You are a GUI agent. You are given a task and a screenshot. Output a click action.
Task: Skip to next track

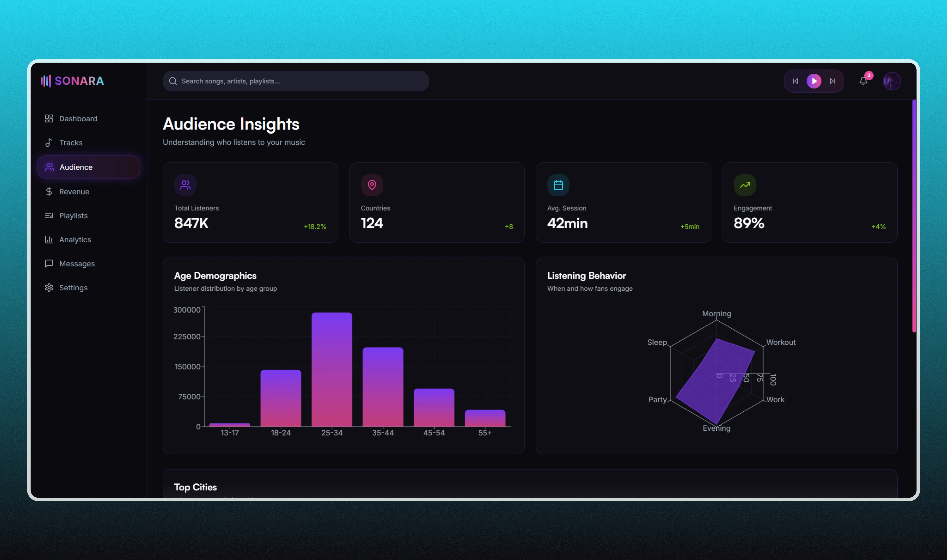tap(832, 81)
